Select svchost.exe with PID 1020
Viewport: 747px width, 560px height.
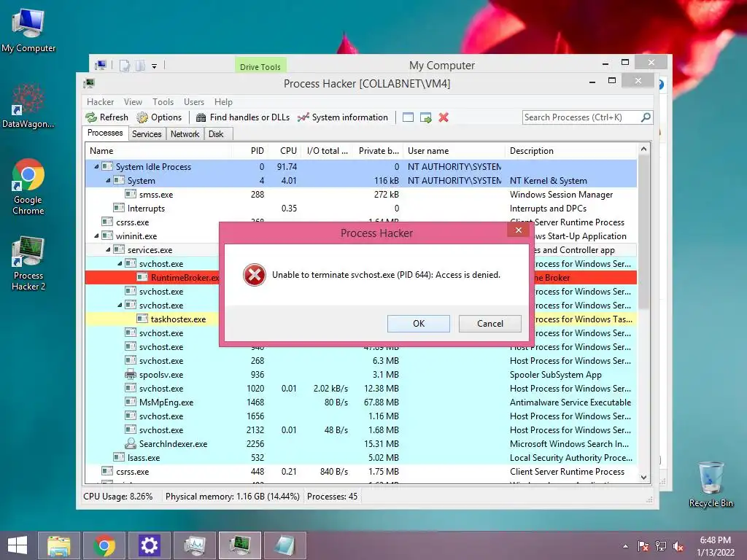(x=360, y=388)
